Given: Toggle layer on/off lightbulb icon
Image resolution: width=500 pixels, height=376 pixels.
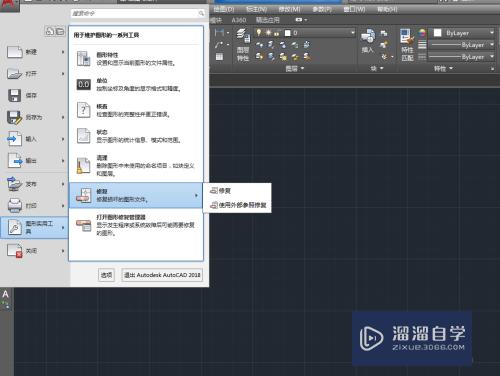Looking at the screenshot, I should (259, 33).
